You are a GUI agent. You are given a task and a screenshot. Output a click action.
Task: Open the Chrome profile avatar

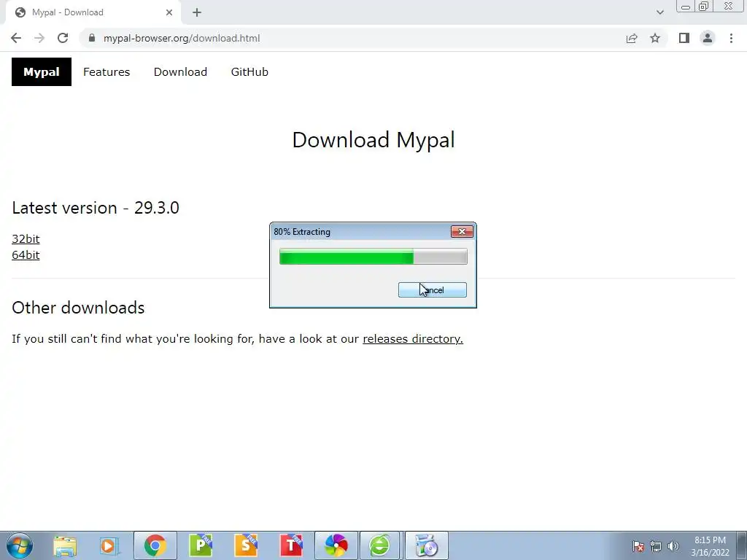coord(708,38)
